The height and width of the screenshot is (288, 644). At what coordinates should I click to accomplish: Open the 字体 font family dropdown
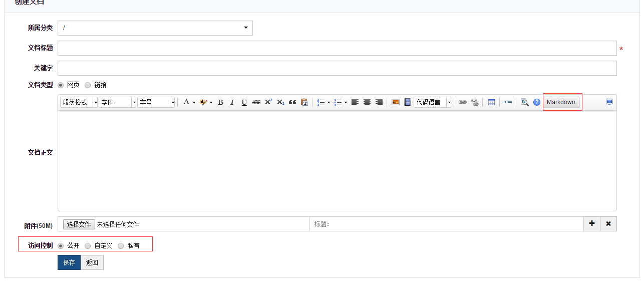(x=118, y=102)
